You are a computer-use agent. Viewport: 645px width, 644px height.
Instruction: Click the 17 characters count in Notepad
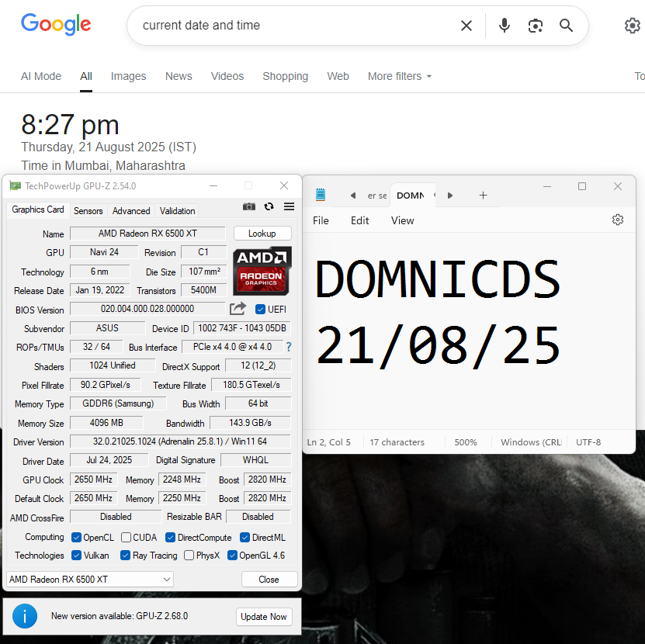pyautogui.click(x=397, y=442)
